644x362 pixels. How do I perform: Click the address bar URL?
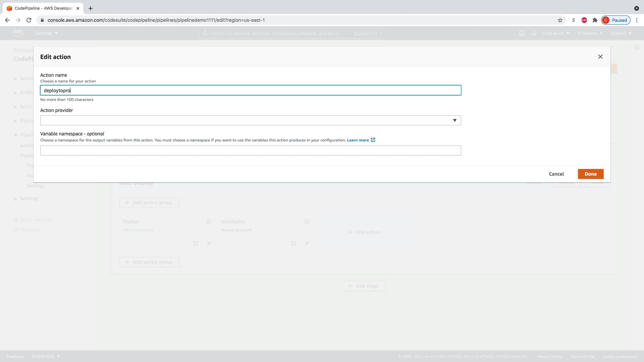click(x=156, y=20)
